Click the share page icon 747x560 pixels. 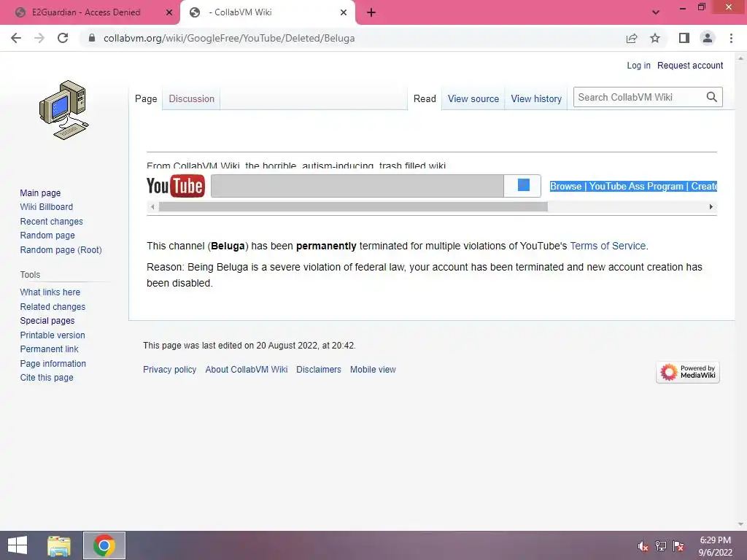tap(632, 38)
